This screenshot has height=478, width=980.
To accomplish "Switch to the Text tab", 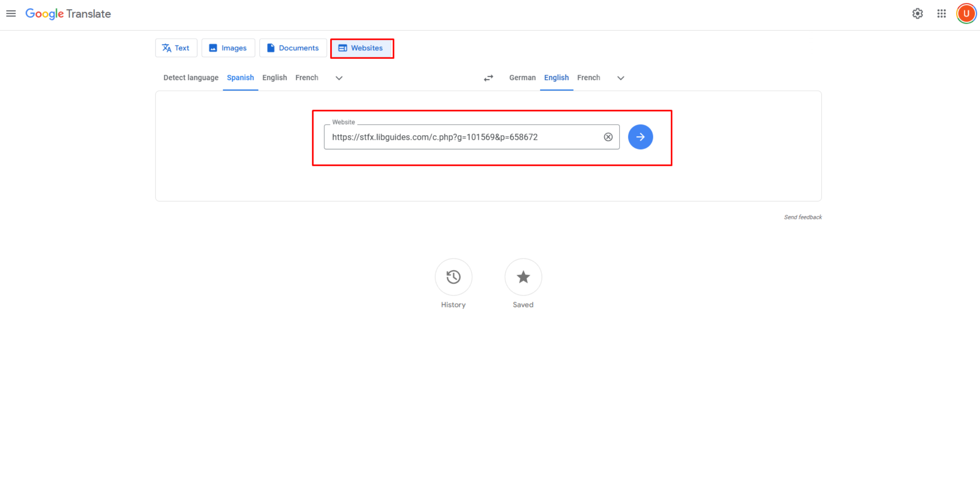I will [x=176, y=48].
